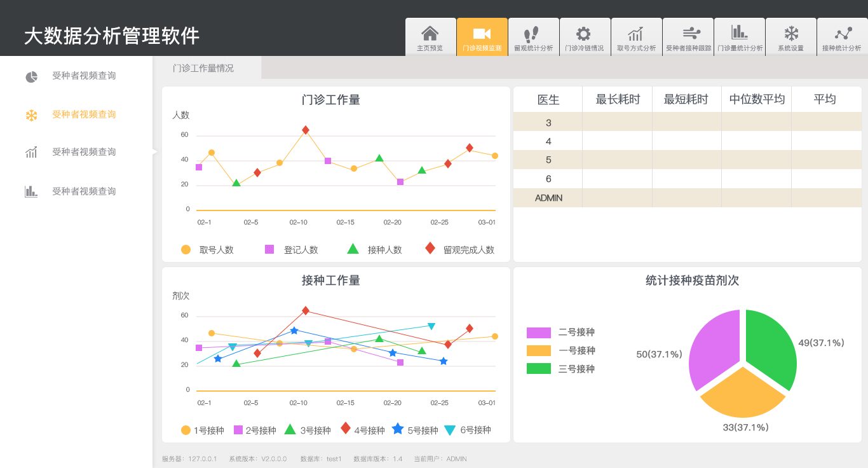This screenshot has width=868, height=468.
Task: Click 数据库版本：1.4 in status bar
Action: (378, 459)
